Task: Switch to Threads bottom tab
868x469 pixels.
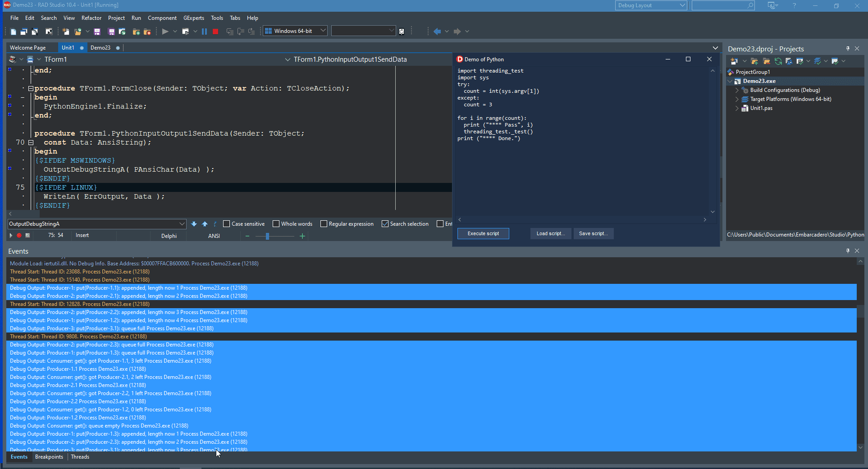Action: point(80,457)
